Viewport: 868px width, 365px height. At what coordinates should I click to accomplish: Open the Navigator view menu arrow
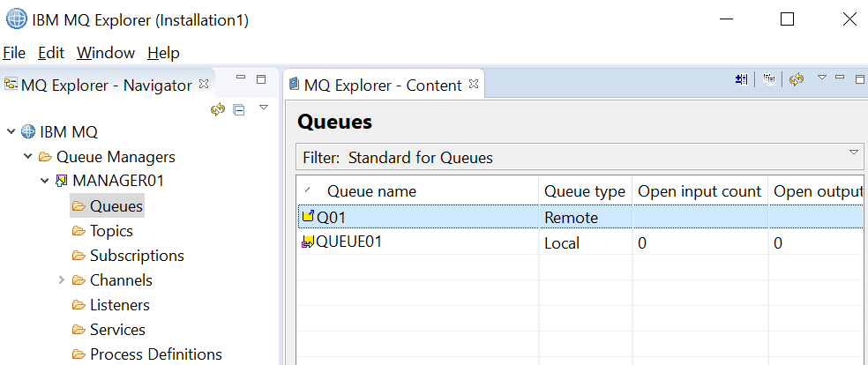click(264, 108)
